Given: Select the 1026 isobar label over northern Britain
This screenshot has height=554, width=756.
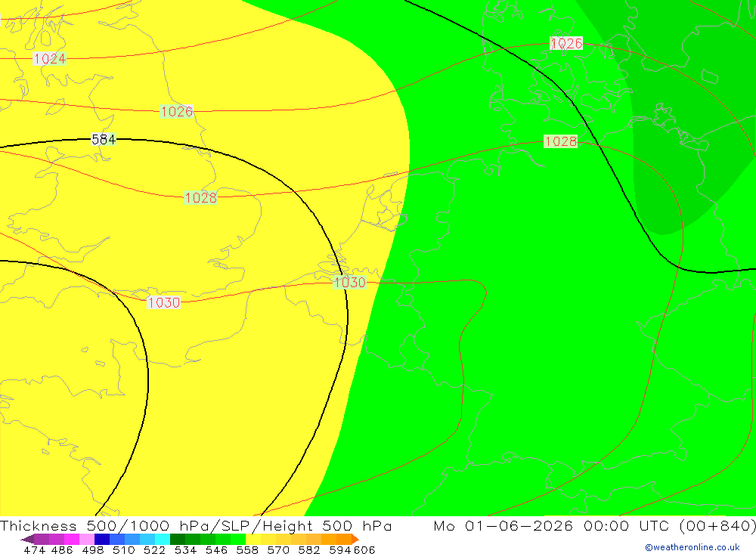Looking at the screenshot, I should pos(177,111).
